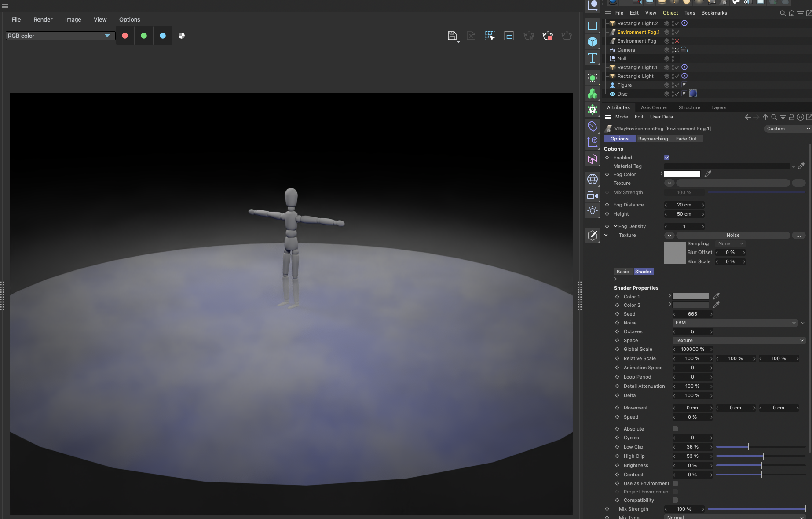This screenshot has height=519, width=812.
Task: Switch to the Layers tab
Action: (x=719, y=107)
